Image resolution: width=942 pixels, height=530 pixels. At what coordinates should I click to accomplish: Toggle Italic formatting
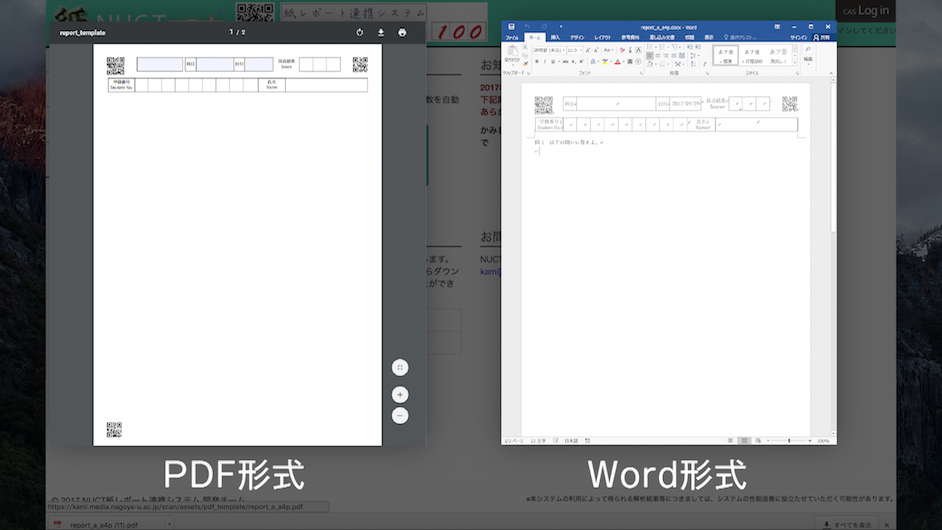[545, 61]
